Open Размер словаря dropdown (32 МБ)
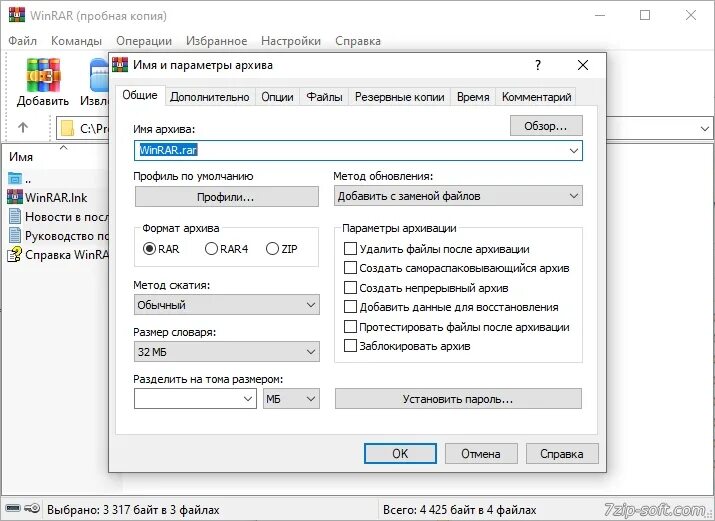The height and width of the screenshot is (521, 715). click(227, 351)
